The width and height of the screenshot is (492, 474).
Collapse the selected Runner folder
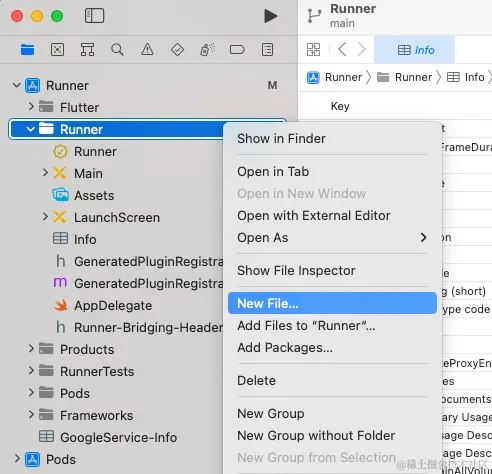click(x=30, y=129)
